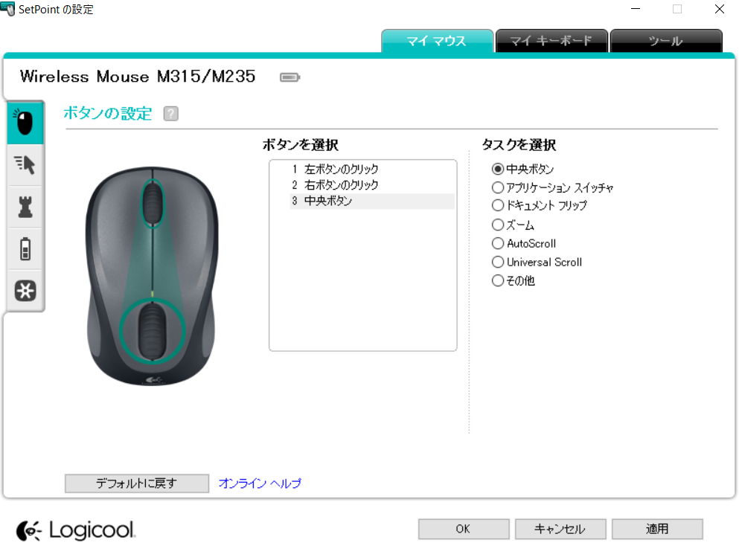
Task: Choose Universal Scroll task option
Action: point(537,262)
